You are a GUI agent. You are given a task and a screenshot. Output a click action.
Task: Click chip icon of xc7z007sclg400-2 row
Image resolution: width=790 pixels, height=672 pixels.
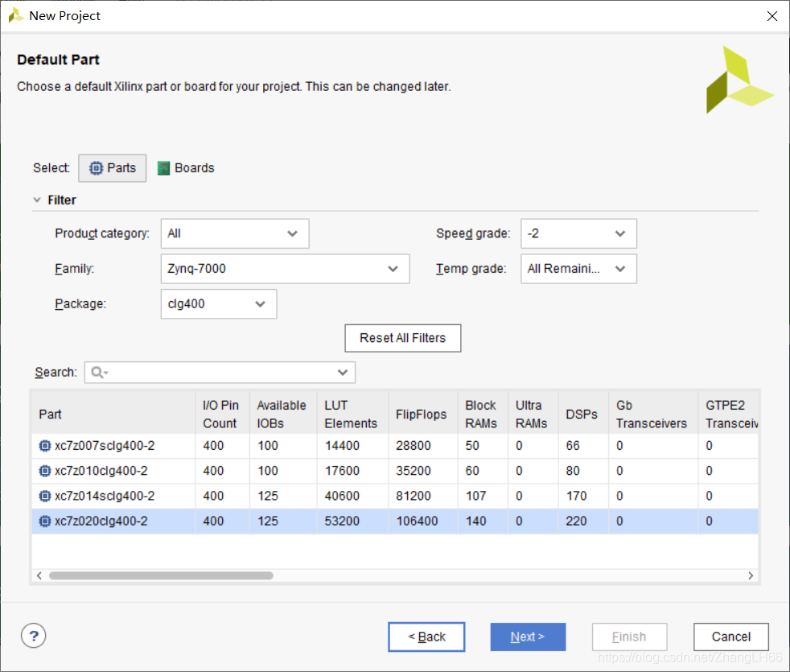coord(45,446)
